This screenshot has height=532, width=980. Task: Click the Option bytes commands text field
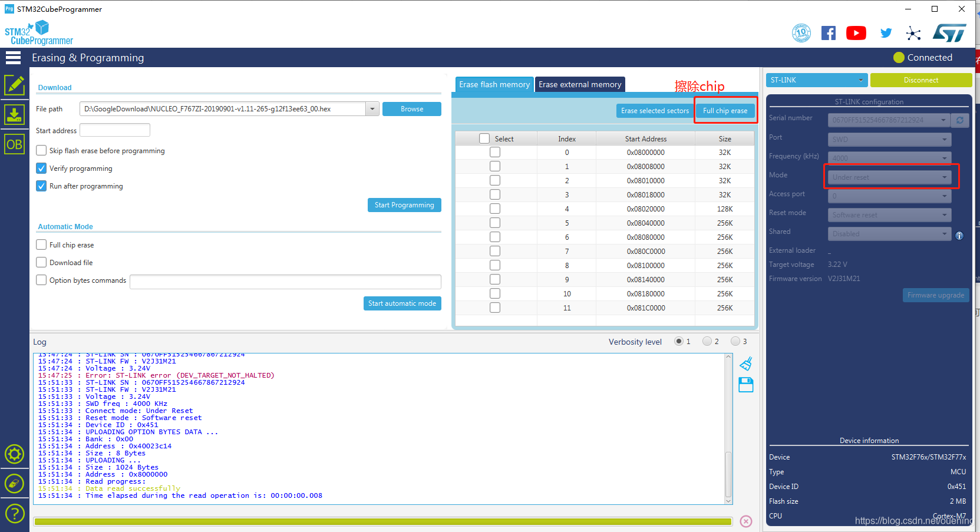285,282
